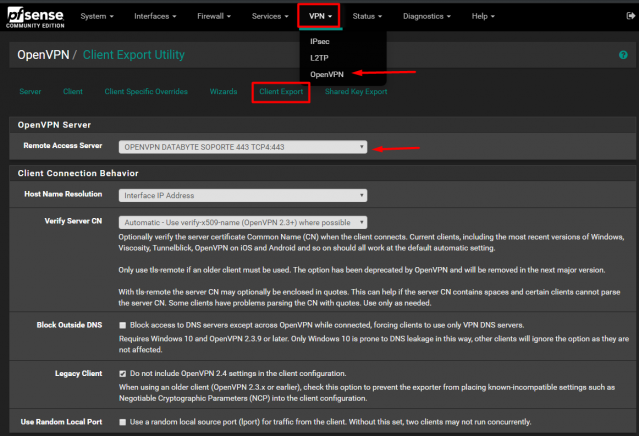Switch to the Client Export tab
Viewport: 639px width, 436px height.
(281, 92)
